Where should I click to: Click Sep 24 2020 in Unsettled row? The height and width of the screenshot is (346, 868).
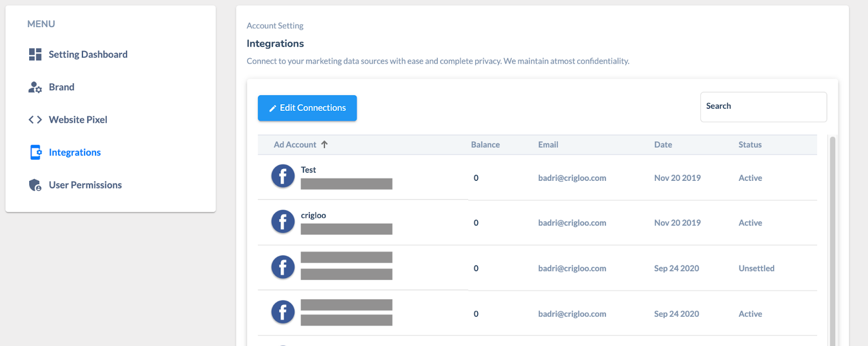click(x=676, y=268)
